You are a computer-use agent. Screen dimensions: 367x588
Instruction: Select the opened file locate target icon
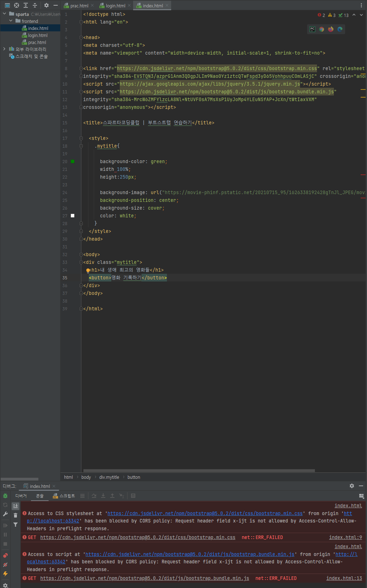pos(17,5)
